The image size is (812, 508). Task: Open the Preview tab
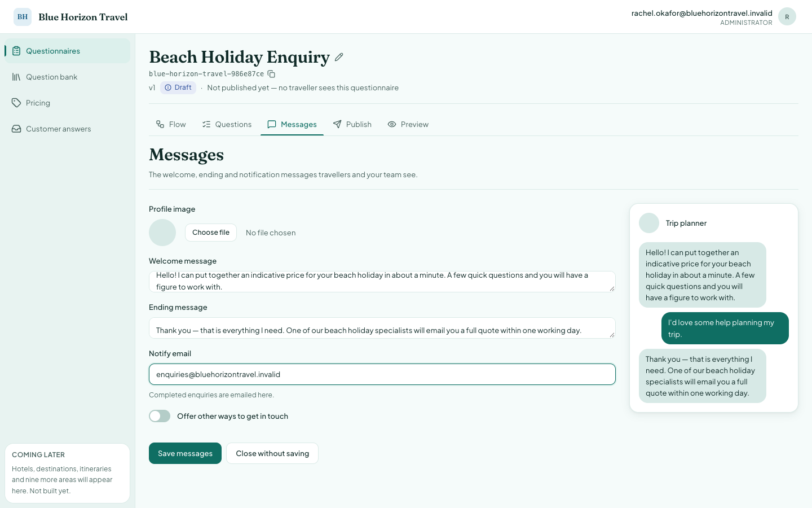(408, 124)
